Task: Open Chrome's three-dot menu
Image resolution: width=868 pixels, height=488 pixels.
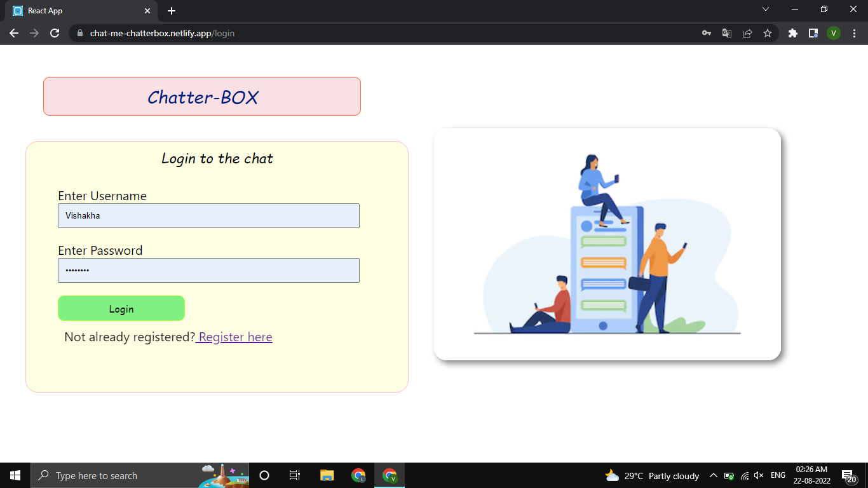Action: [x=854, y=32]
